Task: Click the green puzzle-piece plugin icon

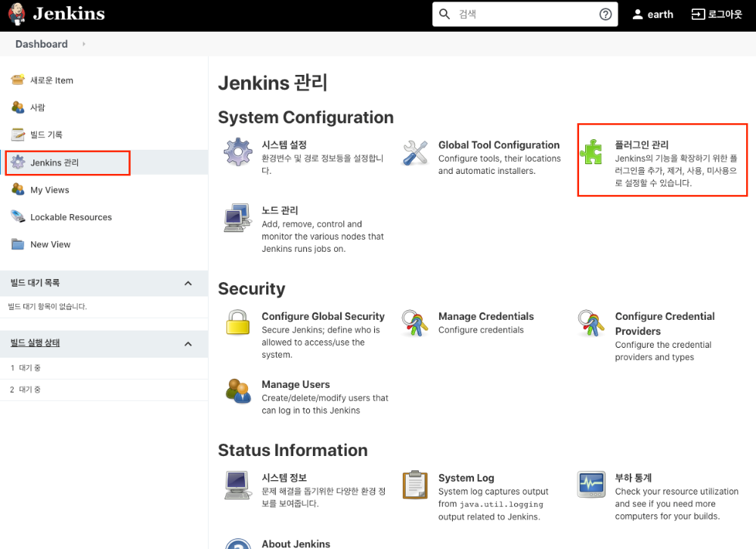Action: [591, 152]
